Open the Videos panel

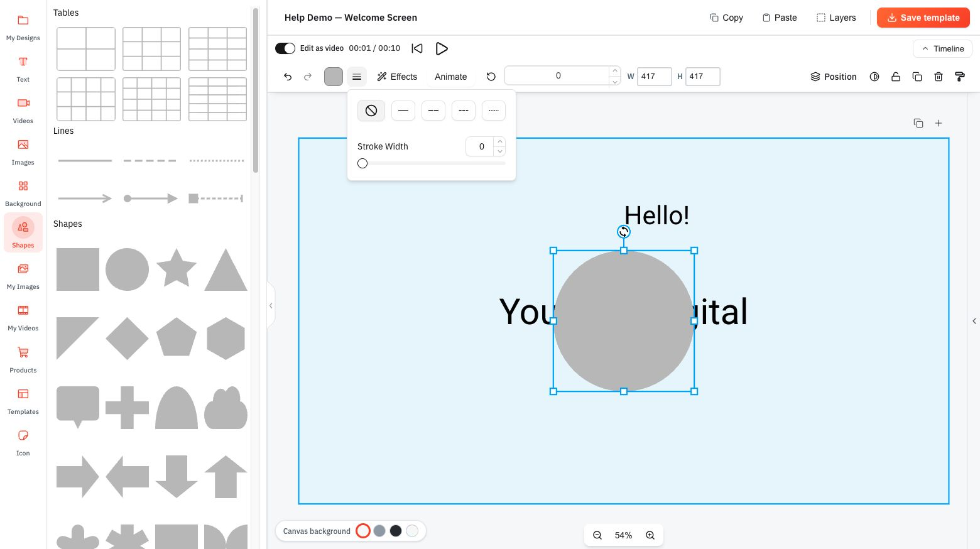point(23,111)
